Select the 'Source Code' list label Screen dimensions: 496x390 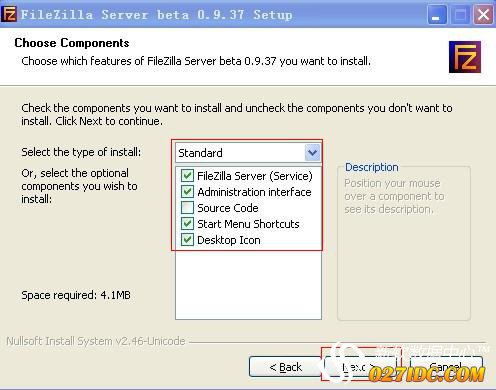[228, 208]
